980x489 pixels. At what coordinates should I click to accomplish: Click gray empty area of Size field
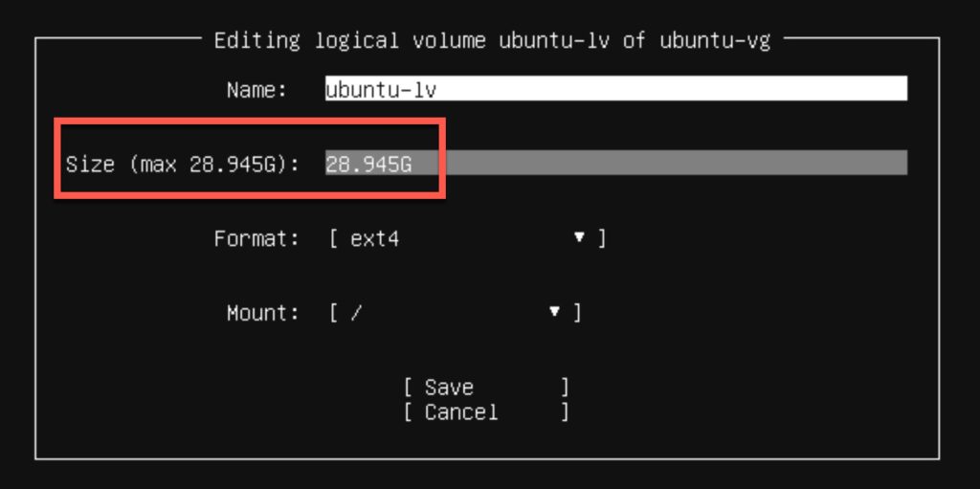pos(659,163)
